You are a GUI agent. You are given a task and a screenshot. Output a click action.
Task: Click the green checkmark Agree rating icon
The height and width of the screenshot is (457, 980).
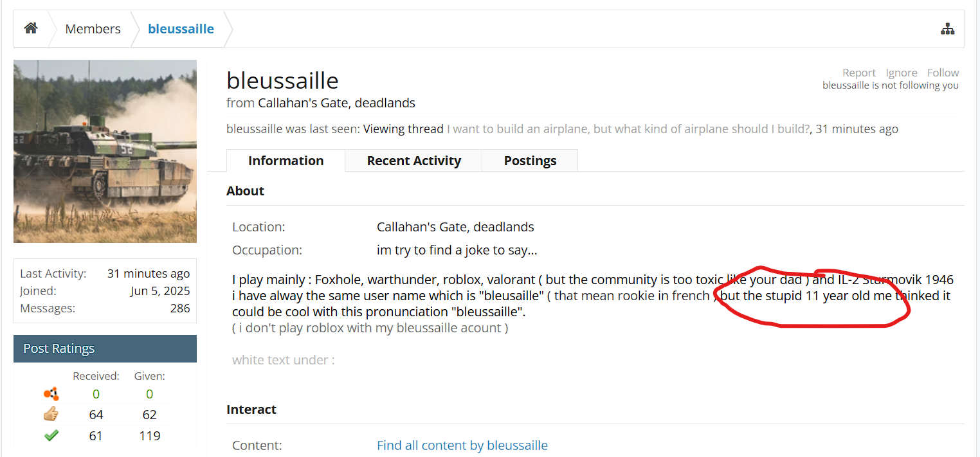(51, 436)
